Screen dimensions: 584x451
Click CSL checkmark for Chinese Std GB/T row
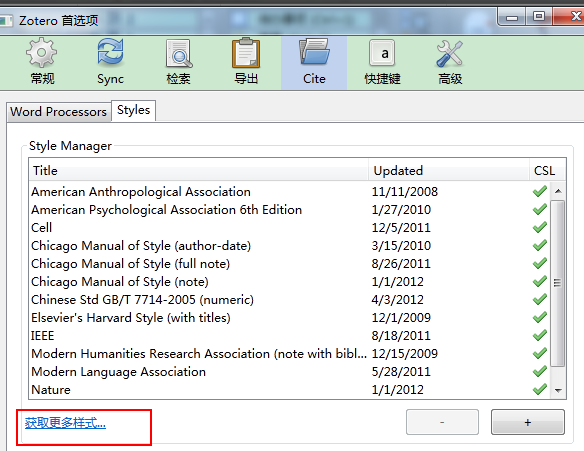(540, 299)
